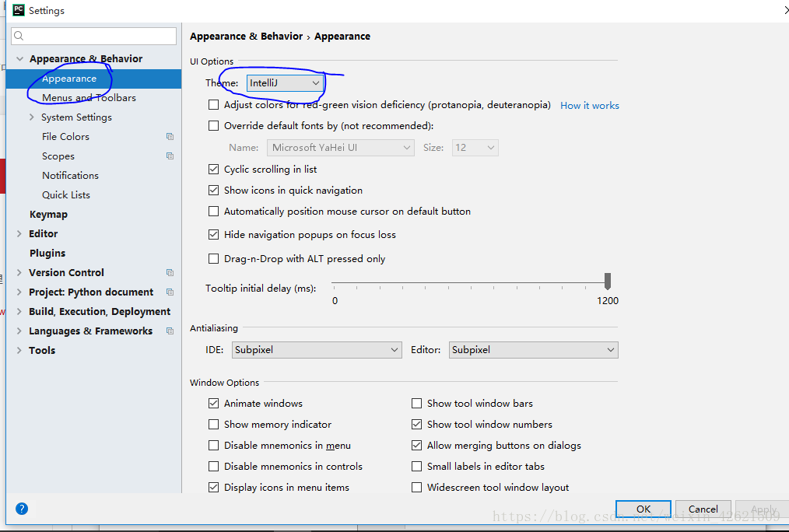Expand System Settings node
The height and width of the screenshot is (532, 789).
click(32, 117)
